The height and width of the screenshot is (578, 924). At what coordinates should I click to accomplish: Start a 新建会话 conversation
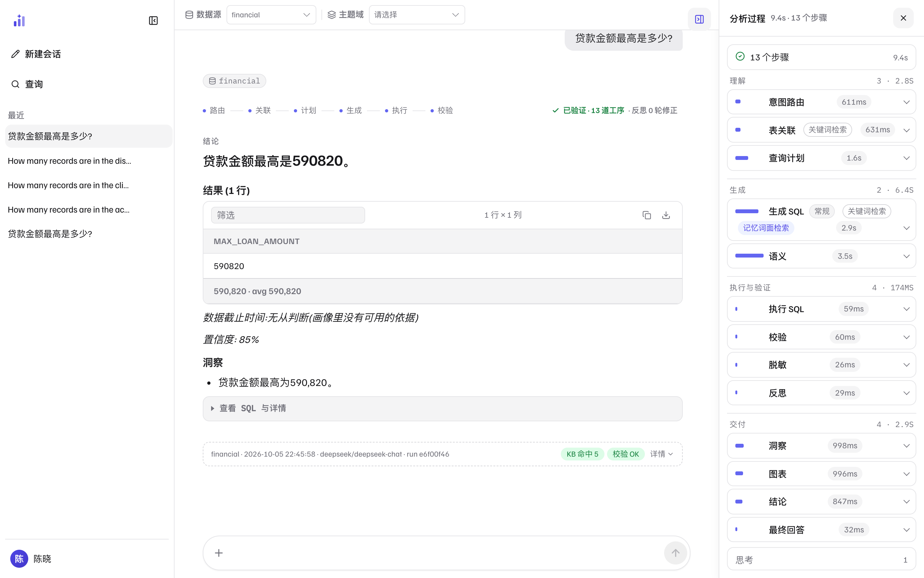pyautogui.click(x=43, y=54)
